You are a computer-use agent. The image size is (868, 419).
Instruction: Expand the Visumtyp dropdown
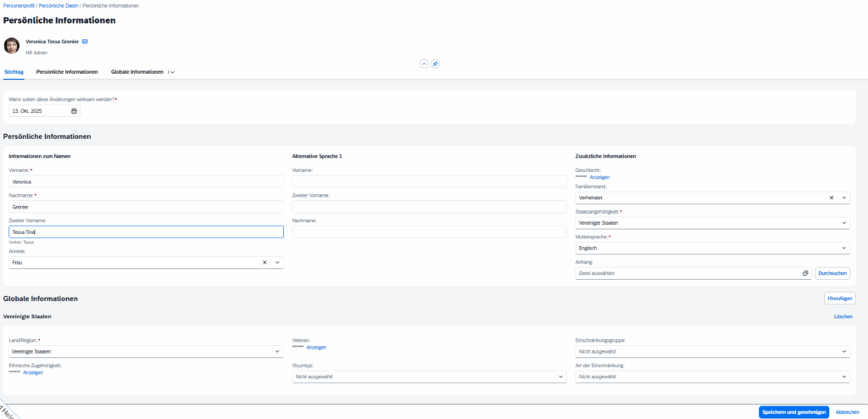coord(560,376)
